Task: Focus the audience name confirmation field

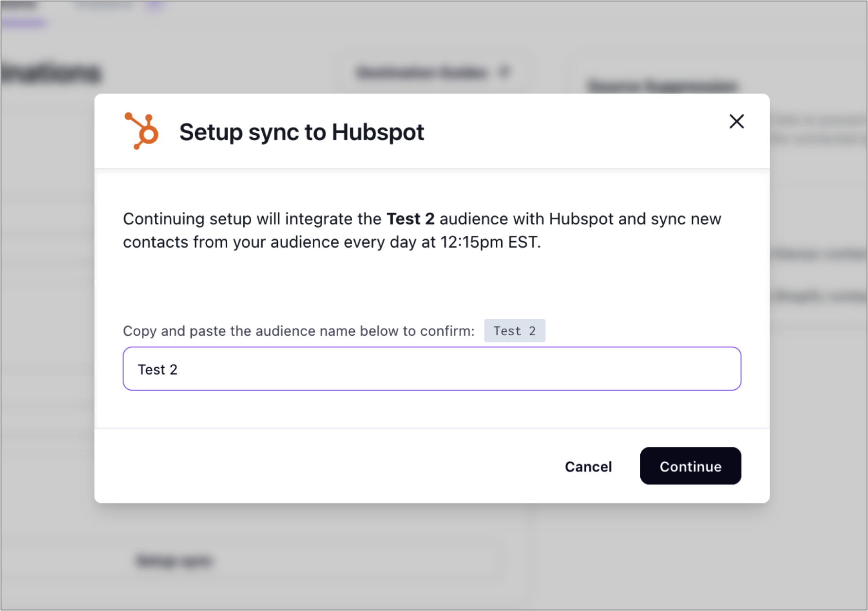Action: point(432,369)
